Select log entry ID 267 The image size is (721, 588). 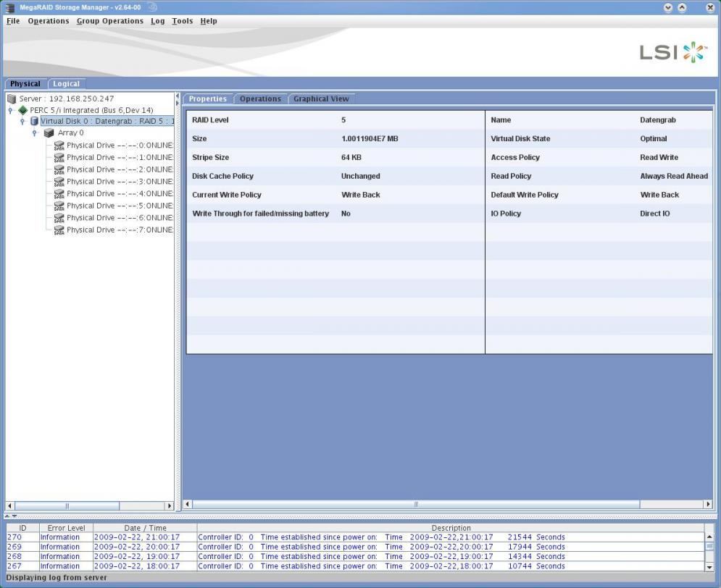356,566
